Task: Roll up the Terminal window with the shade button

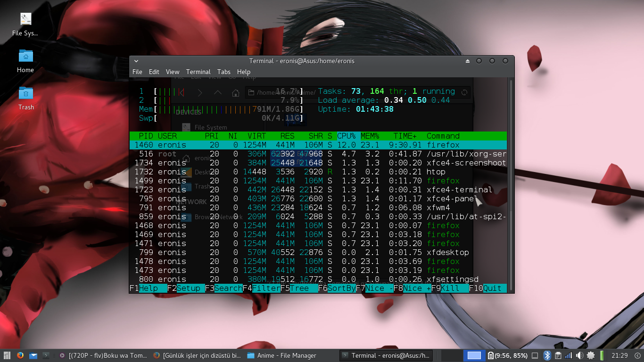Action: click(468, 61)
